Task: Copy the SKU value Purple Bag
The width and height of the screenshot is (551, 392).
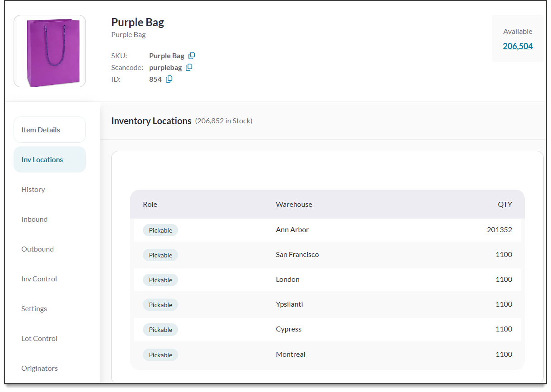Action: [x=192, y=56]
